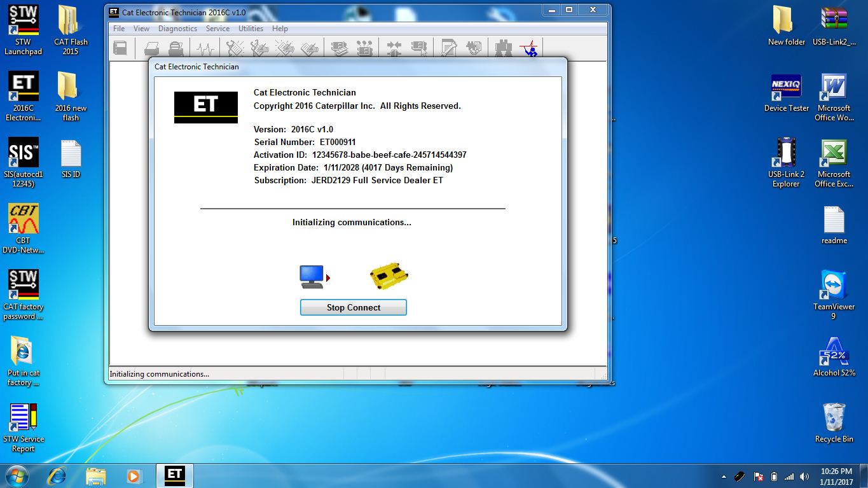Click the volume speaker tray icon
Image resolution: width=868 pixels, height=488 pixels.
805,476
